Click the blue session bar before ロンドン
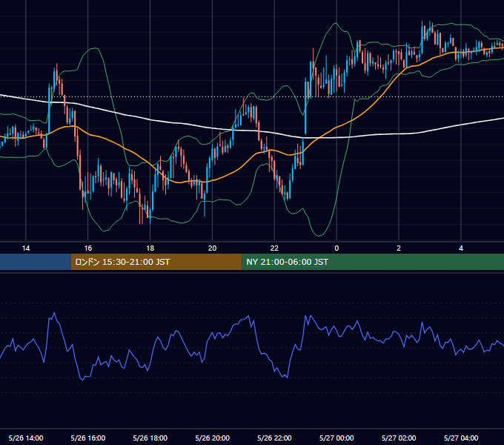 coord(36,262)
